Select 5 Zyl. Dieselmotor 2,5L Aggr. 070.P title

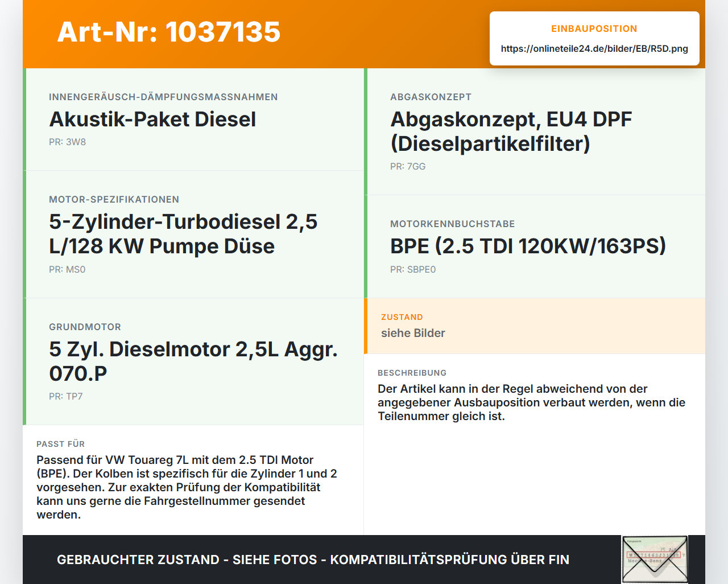pos(193,361)
